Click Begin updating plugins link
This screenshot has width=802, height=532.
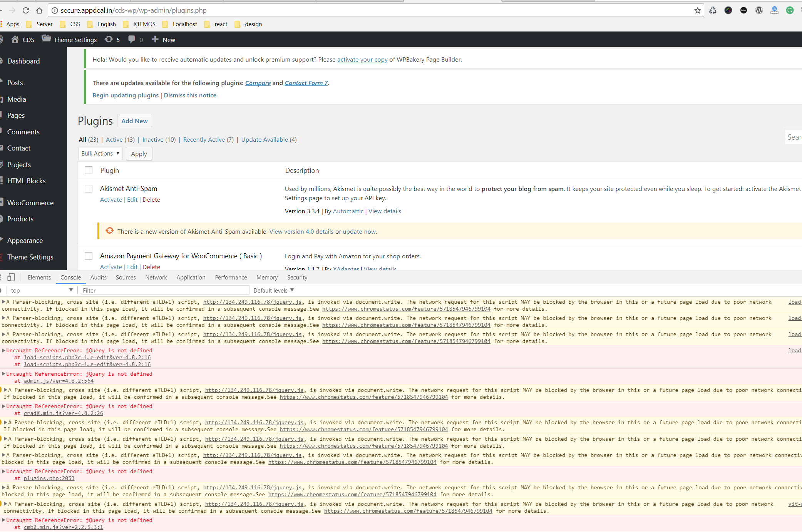[126, 95]
